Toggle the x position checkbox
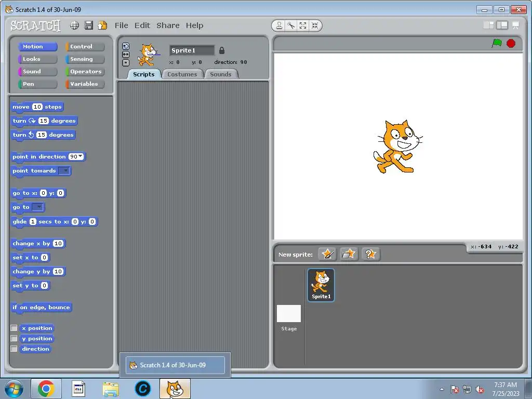 (x=14, y=328)
